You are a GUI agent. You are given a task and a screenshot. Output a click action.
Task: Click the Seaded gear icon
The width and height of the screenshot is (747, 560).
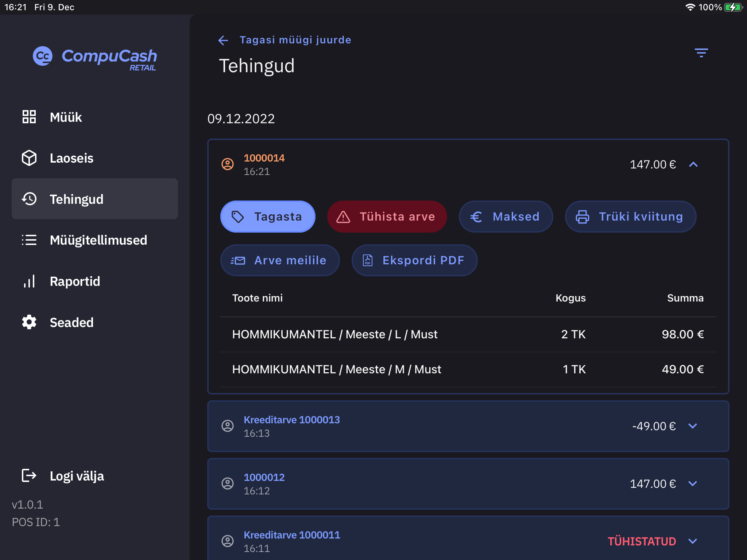tap(29, 322)
